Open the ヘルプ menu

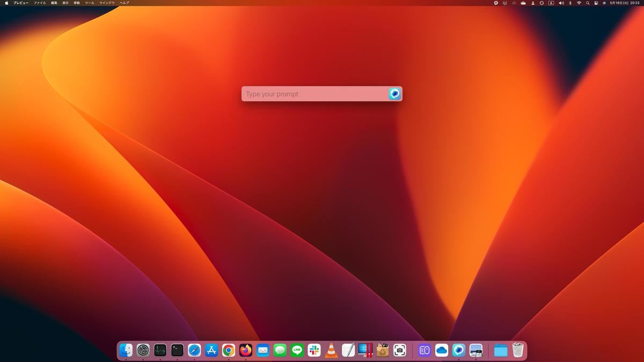(125, 3)
